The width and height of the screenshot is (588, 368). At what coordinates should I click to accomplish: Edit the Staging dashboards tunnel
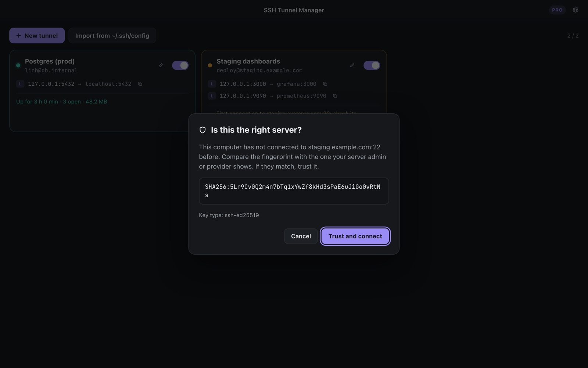(352, 66)
